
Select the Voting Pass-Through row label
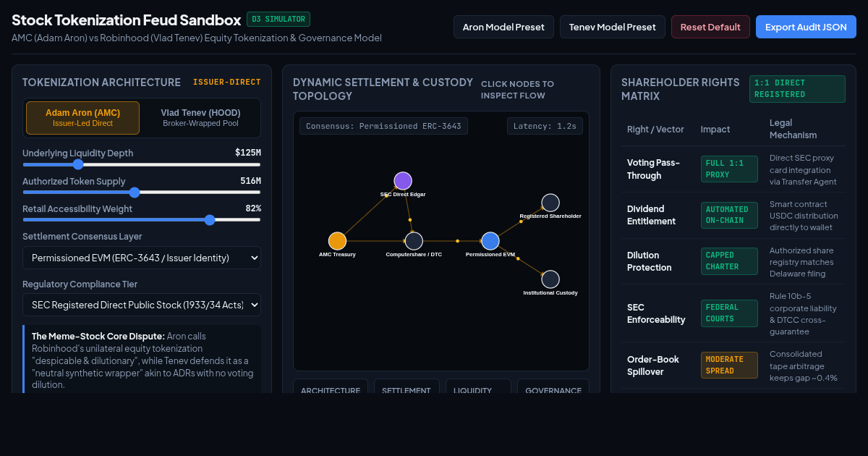[653, 169]
